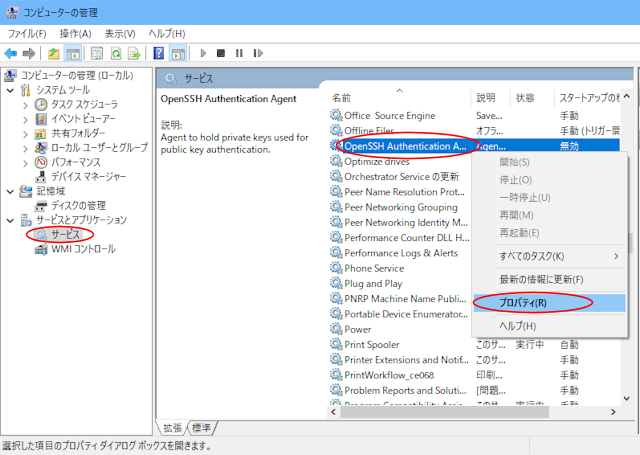Viewport: 640px width, 455px height.
Task: Collapse the システム ツール tree node
Action: click(10, 90)
